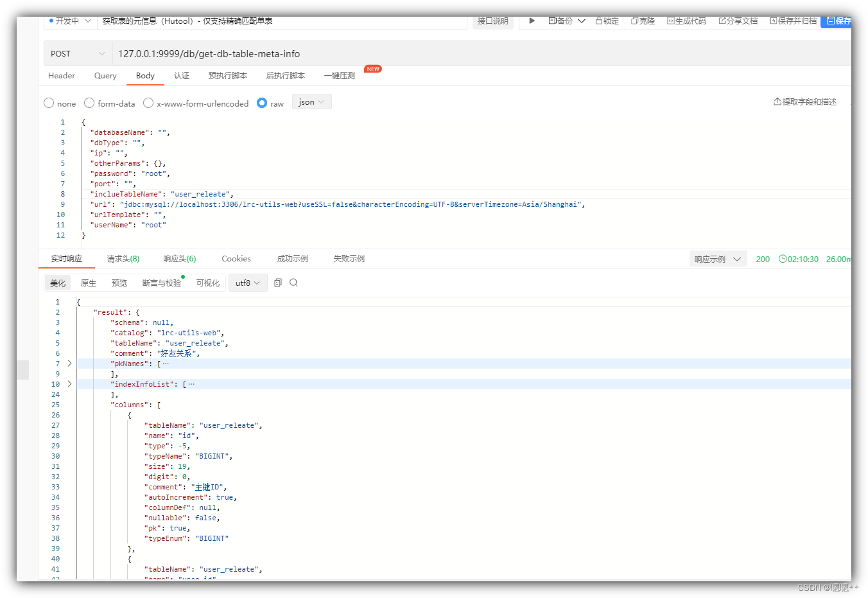Image resolution: width=868 pixels, height=598 pixels.
Task: Click the 分享文档 share document button
Action: [738, 21]
